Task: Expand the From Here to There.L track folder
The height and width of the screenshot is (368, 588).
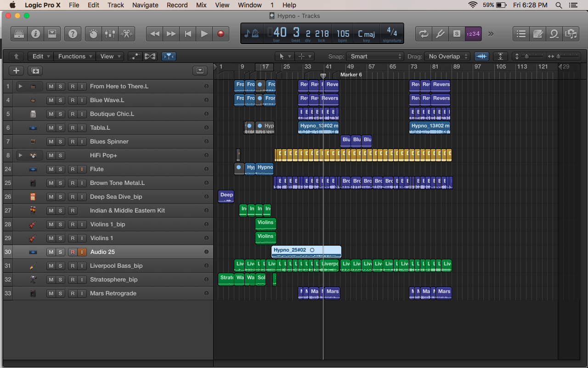Action: [x=20, y=86]
